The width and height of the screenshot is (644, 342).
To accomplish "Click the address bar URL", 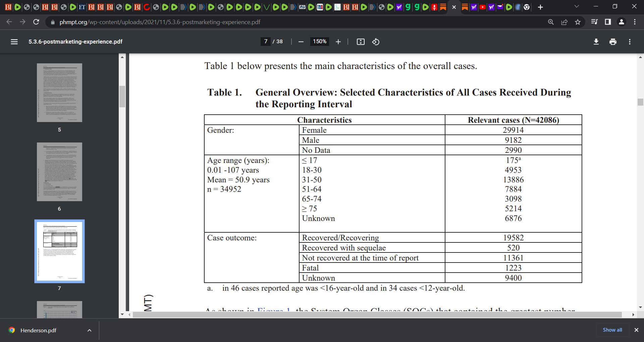I will click(160, 22).
